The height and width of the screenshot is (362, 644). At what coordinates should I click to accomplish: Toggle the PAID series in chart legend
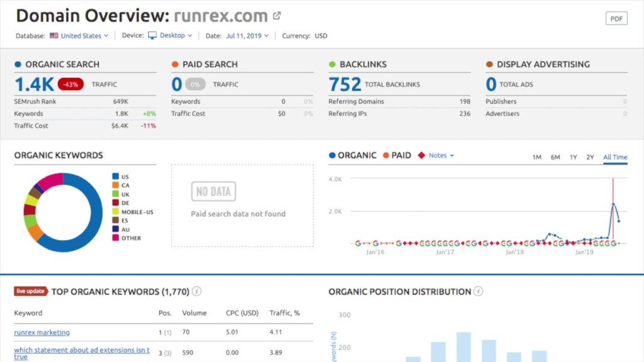pyautogui.click(x=397, y=155)
